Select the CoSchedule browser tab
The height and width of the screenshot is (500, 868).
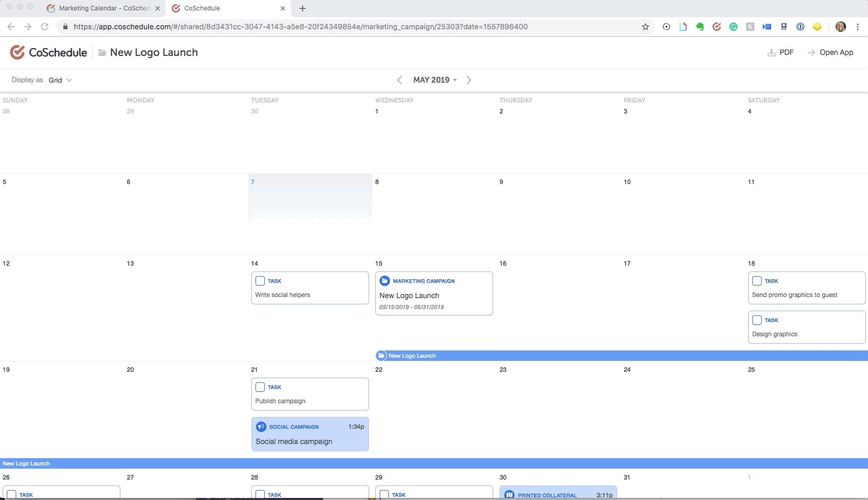228,8
